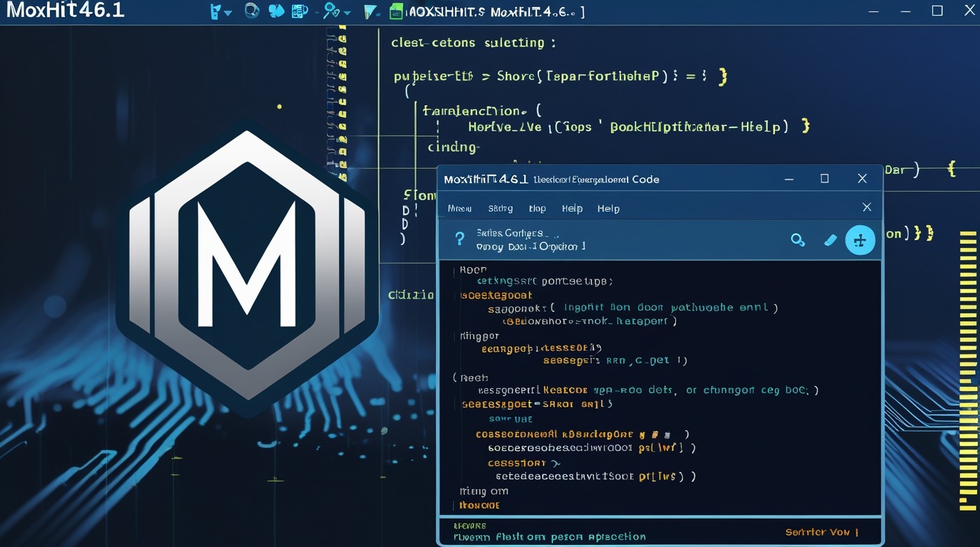Click the question mark help icon
This screenshot has width=980, height=547.
[459, 239]
